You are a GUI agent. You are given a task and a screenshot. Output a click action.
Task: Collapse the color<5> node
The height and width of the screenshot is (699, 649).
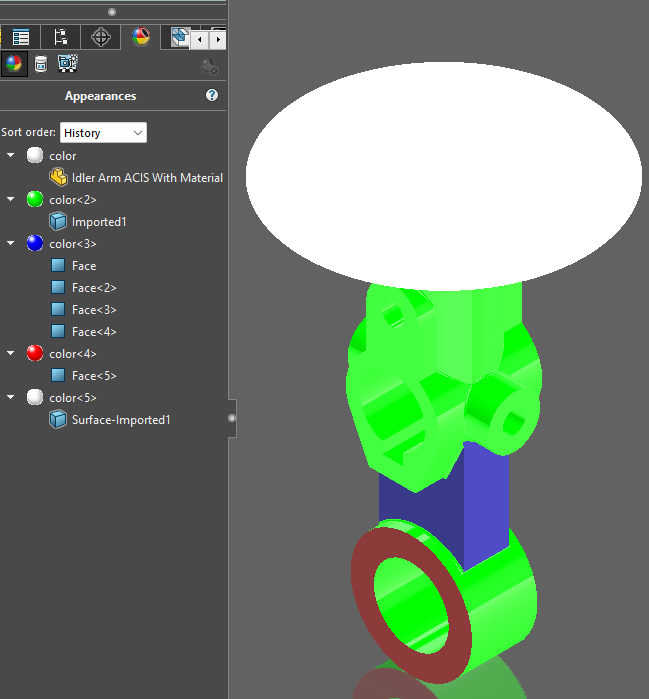pos(11,397)
